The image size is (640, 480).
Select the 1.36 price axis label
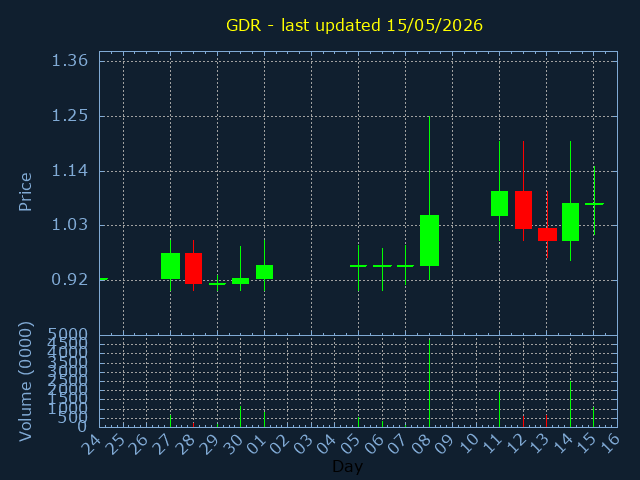point(69,61)
